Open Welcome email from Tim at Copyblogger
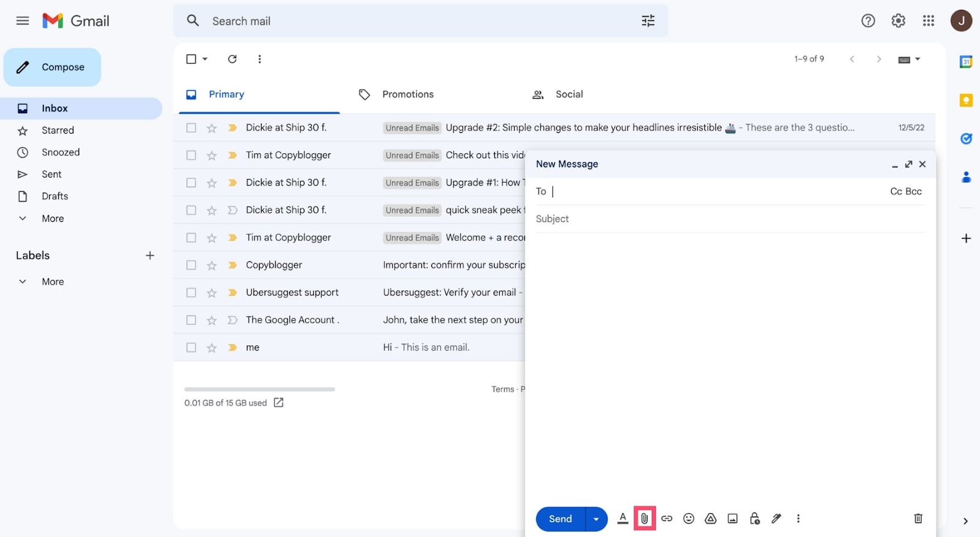The width and height of the screenshot is (980, 537). pyautogui.click(x=349, y=237)
